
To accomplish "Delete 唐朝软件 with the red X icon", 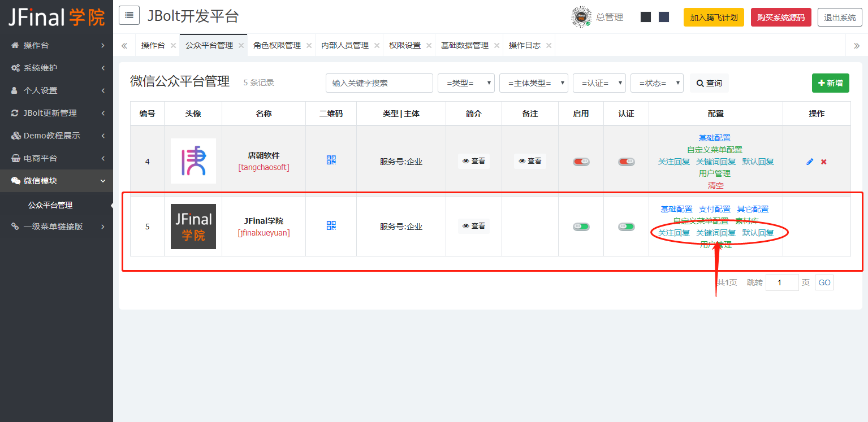I will pos(824,162).
